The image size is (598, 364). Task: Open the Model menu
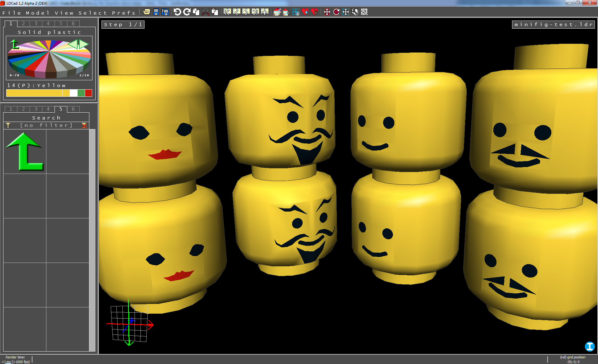tap(37, 13)
